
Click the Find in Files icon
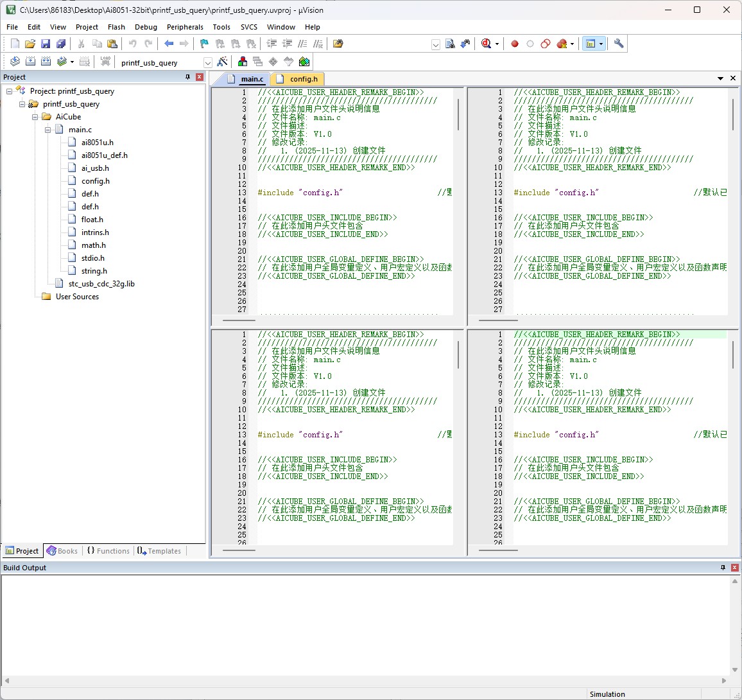click(338, 44)
